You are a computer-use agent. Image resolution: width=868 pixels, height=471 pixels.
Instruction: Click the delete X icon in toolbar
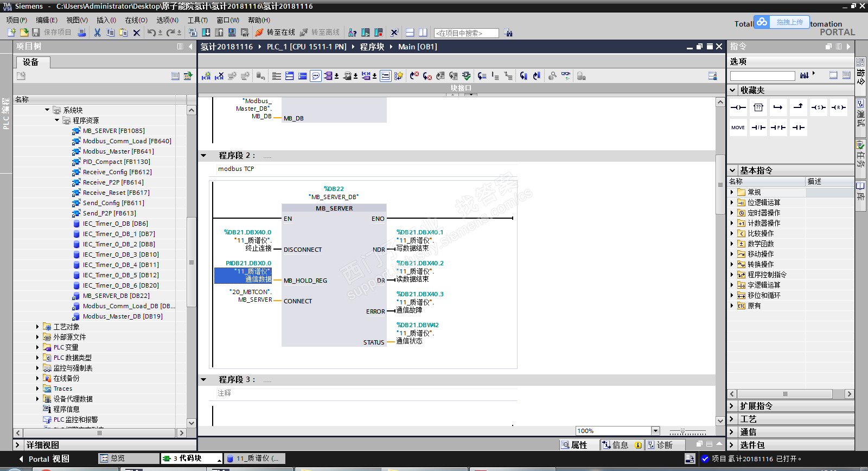[x=137, y=33]
